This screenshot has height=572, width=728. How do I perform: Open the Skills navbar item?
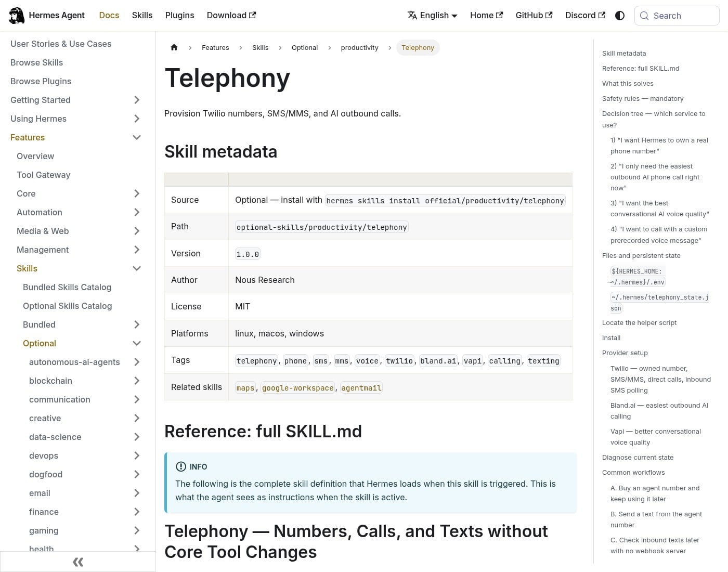coord(142,16)
